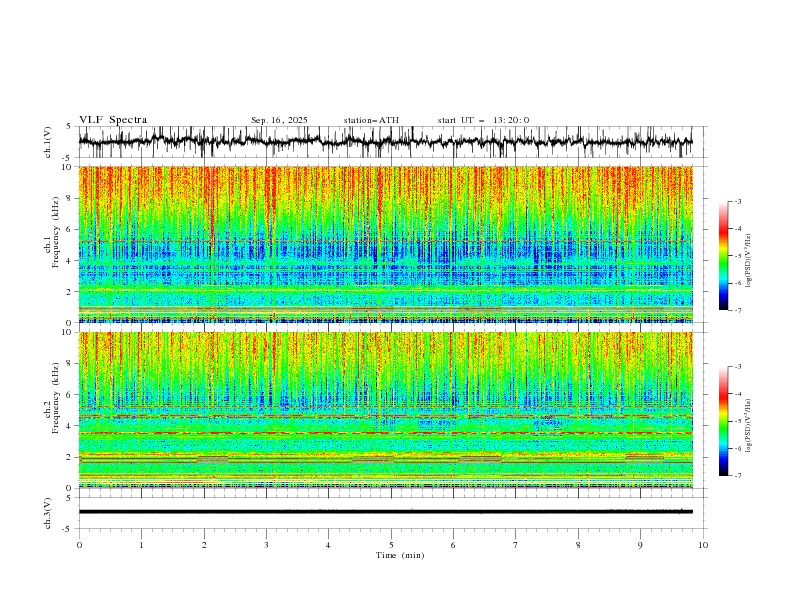Click the ch.1 waveform trace panel
The width and height of the screenshot is (792, 612).
pyautogui.click(x=385, y=142)
